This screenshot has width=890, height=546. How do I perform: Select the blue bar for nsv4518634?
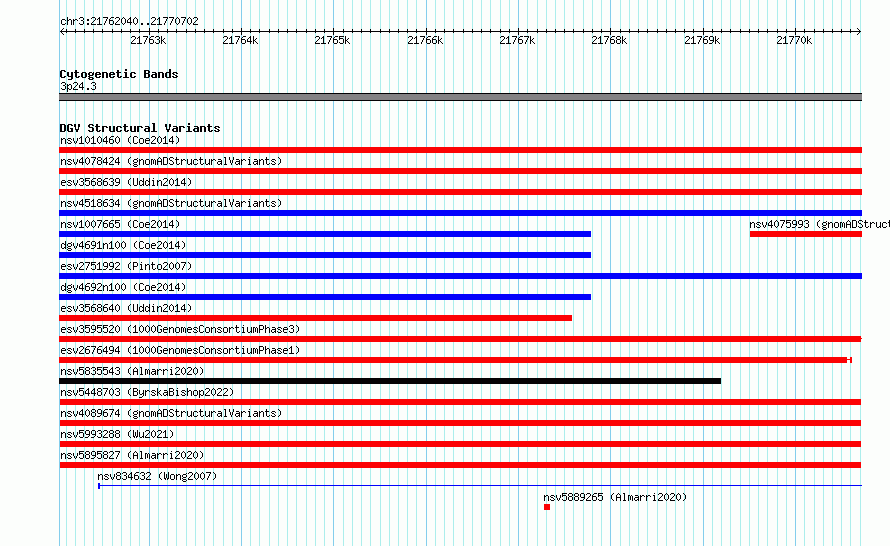tap(460, 213)
